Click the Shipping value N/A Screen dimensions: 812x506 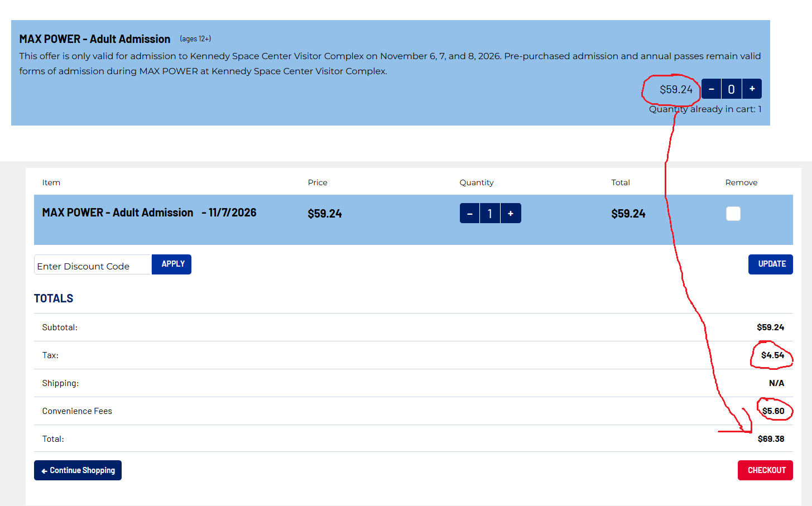point(777,383)
